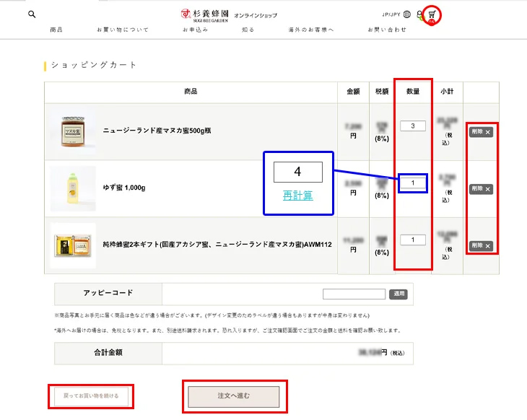Open the search magnifier icon
The image size is (527, 420).
[32, 14]
